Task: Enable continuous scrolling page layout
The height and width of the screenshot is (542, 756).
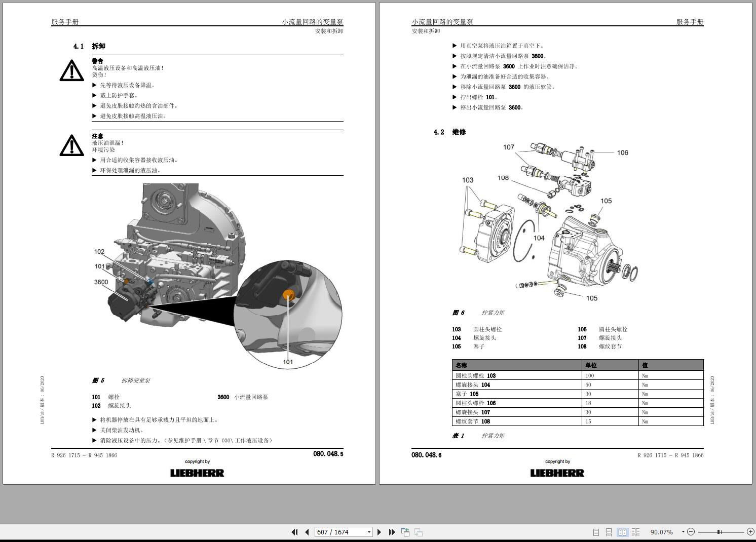Action: point(609,532)
